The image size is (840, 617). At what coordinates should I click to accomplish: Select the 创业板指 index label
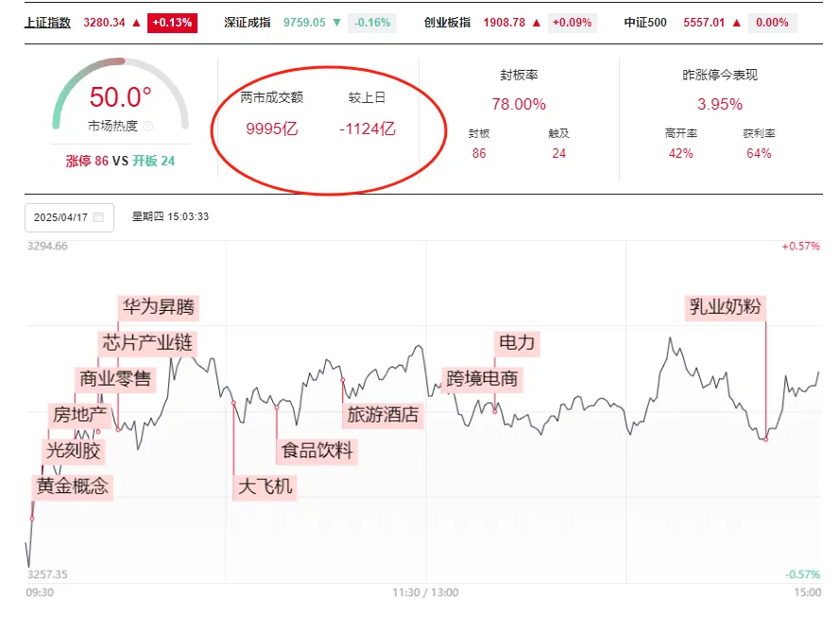coord(448,22)
